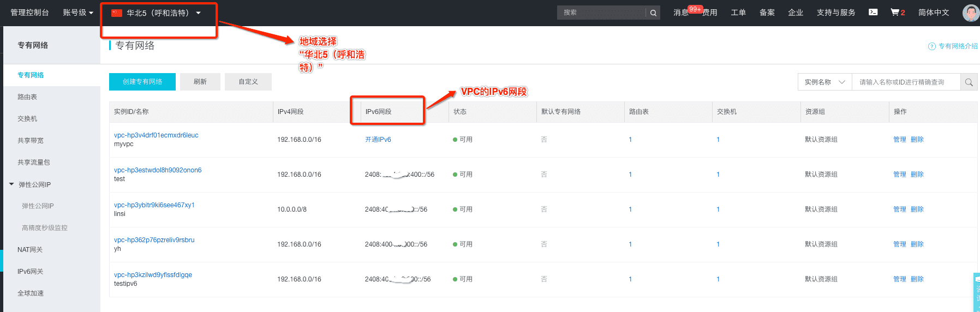Open the 华北5（呼和浩特）region dropdown
980x312 pixels.
click(x=156, y=13)
